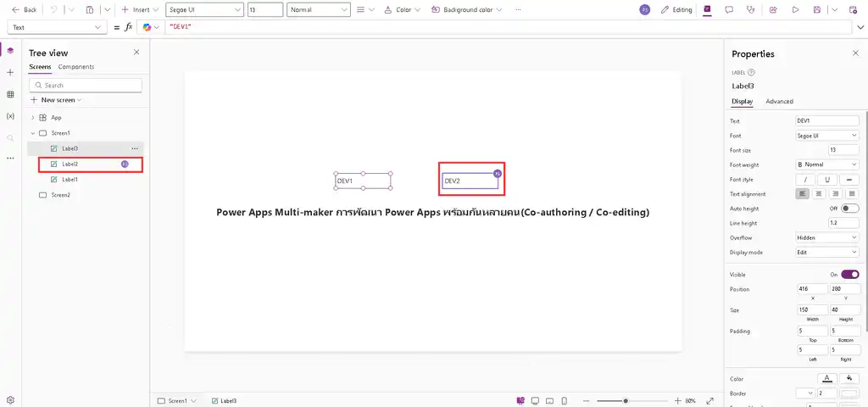Open the Comments icon

729,9
